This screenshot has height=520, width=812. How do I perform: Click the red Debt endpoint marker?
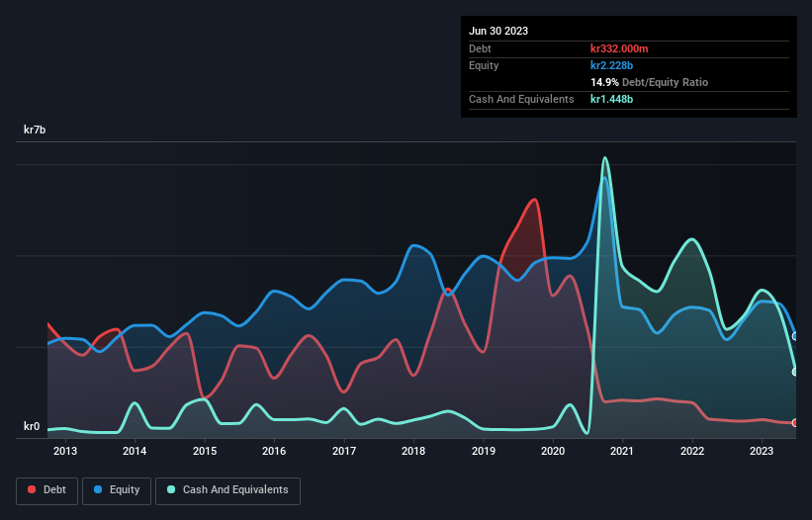tap(795, 423)
